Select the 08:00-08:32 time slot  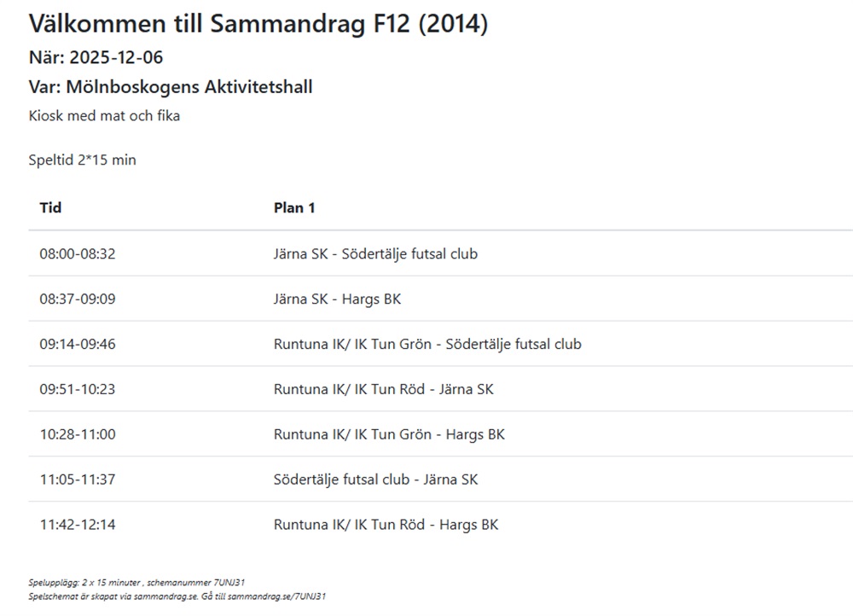[77, 253]
